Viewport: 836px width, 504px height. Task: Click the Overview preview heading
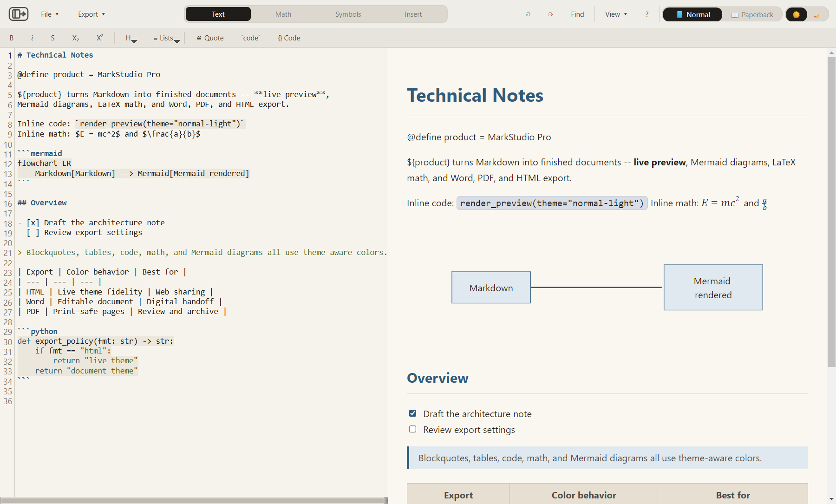(x=438, y=378)
